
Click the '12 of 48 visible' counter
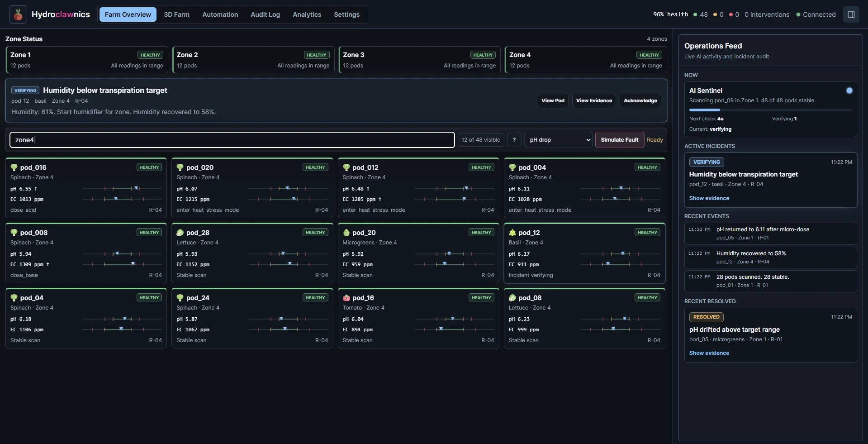click(x=481, y=140)
